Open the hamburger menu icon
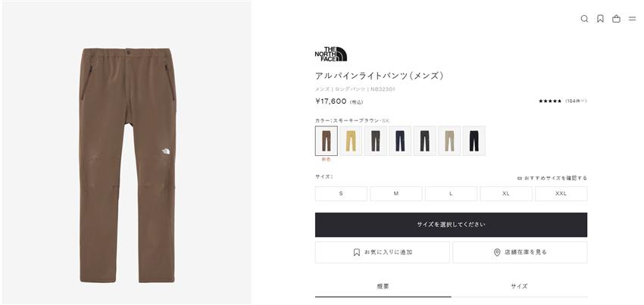Image resolution: width=644 pixels, height=305 pixels. point(632,19)
